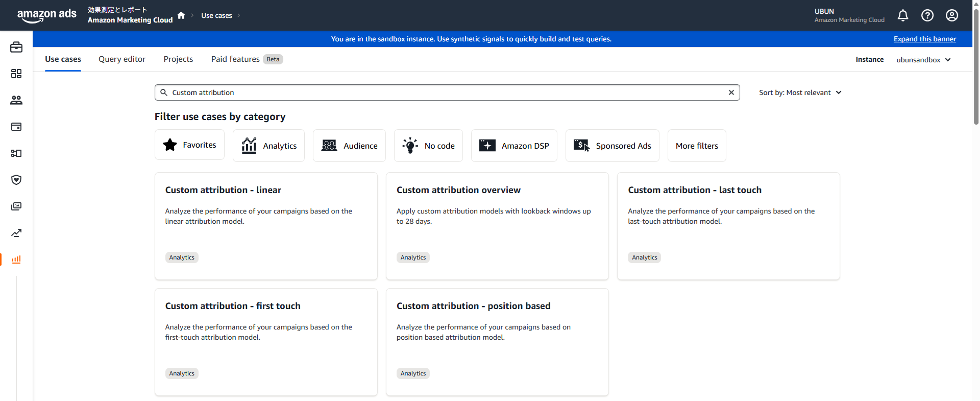Open the dashboard grid icon in sidebar

(16, 74)
